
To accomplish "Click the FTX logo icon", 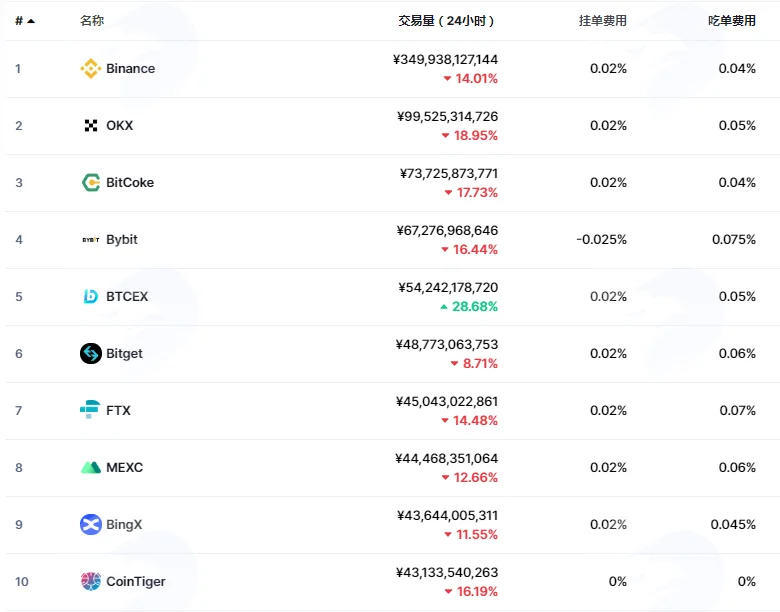I will point(90,410).
